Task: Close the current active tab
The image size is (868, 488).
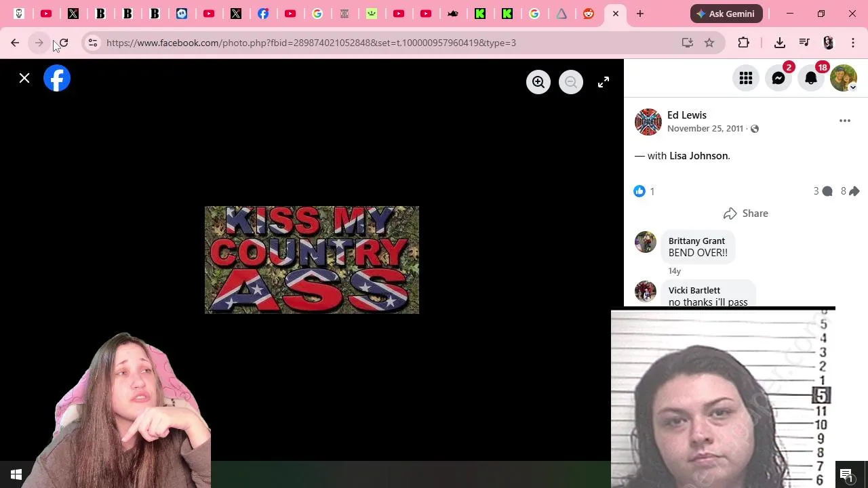Action: click(616, 14)
